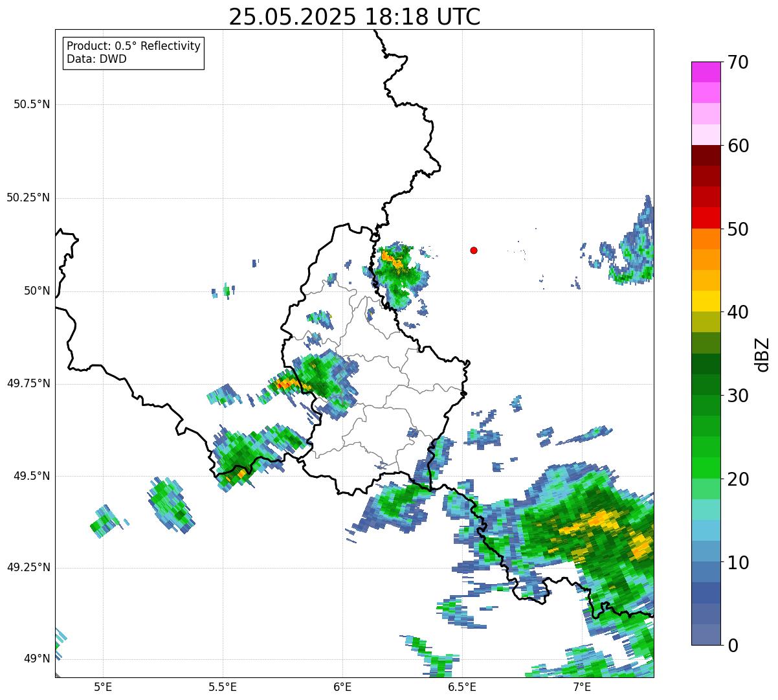Click the 49.5°N latitude label
Viewport: 778px width, 700px height.
(32, 476)
